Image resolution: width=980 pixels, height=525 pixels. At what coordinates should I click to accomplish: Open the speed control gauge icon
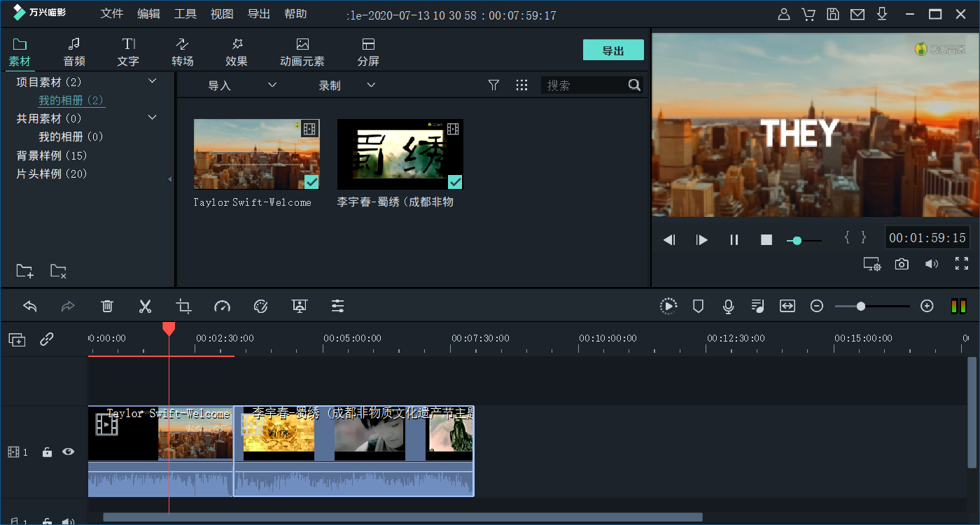[x=222, y=306]
